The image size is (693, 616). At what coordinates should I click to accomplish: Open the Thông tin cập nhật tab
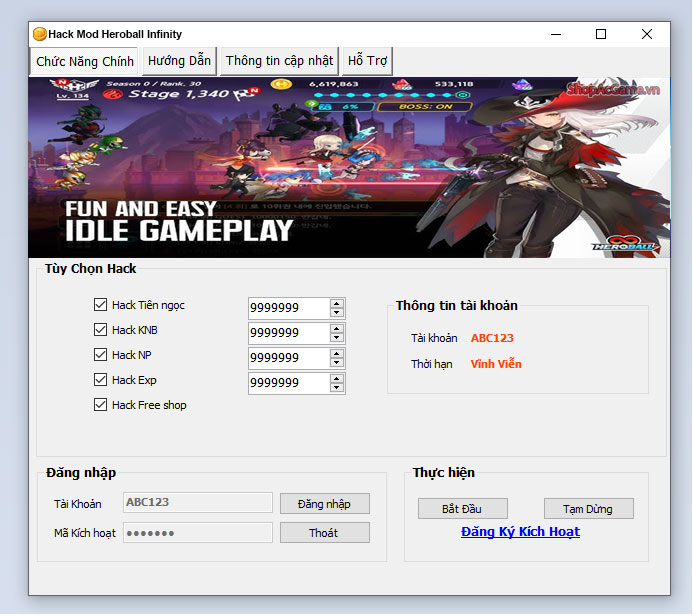tap(279, 61)
